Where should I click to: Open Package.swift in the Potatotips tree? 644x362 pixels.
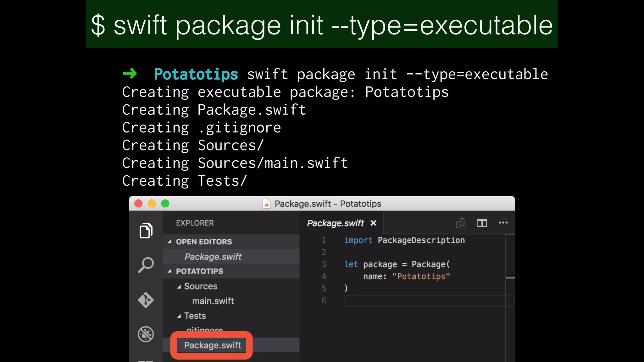coord(212,345)
